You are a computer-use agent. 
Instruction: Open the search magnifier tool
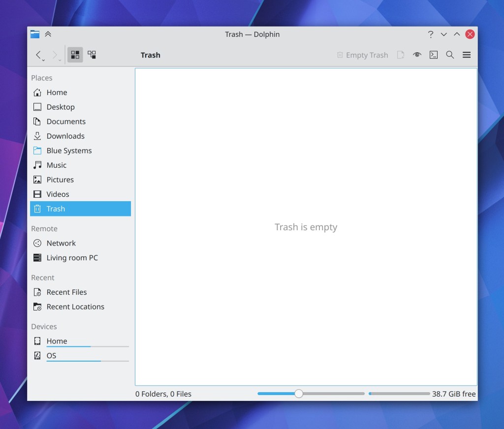450,55
